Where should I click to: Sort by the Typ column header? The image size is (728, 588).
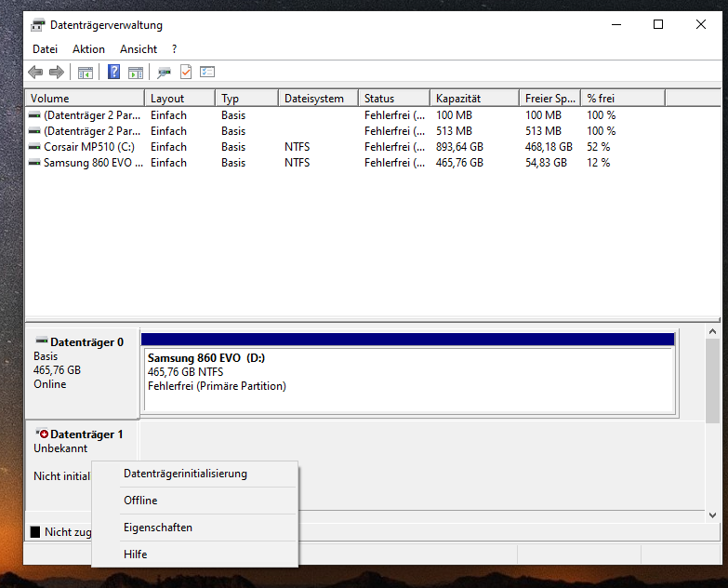(247, 99)
